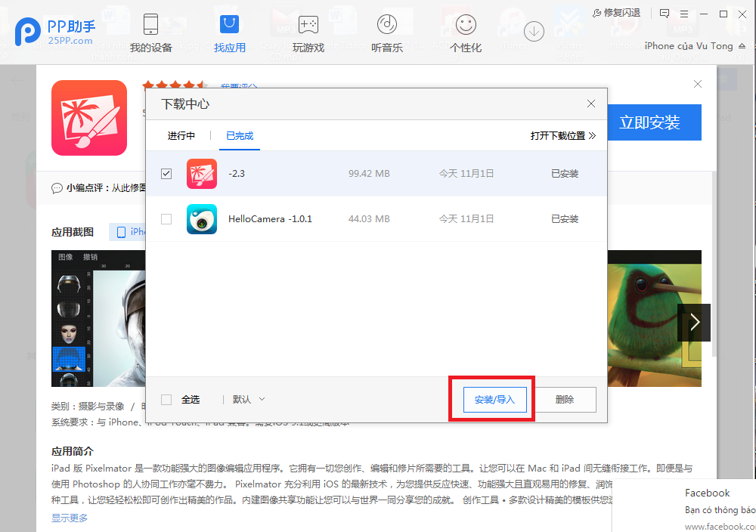This screenshot has width=756, height=532.
Task: Click the Facebook notification popup
Action: tap(683, 506)
